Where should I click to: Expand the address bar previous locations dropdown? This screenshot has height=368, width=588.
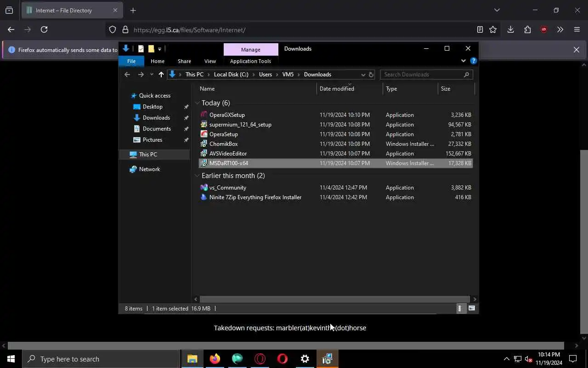pyautogui.click(x=363, y=75)
